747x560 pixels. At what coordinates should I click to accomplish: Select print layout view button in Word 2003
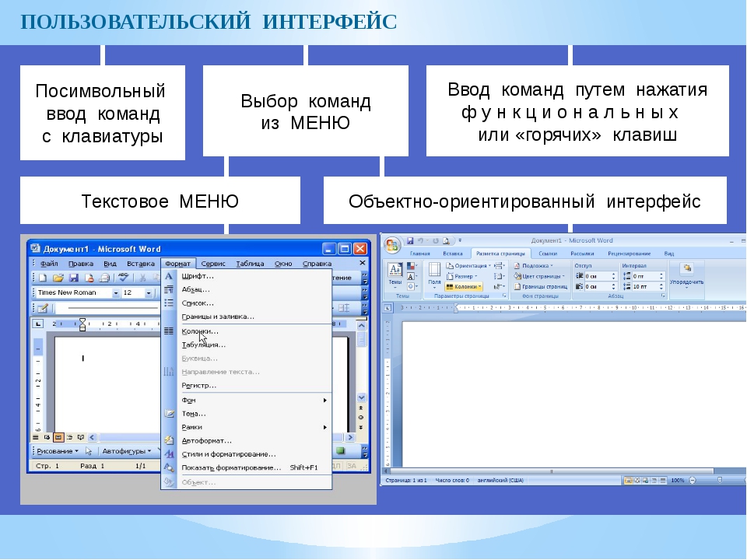point(58,437)
